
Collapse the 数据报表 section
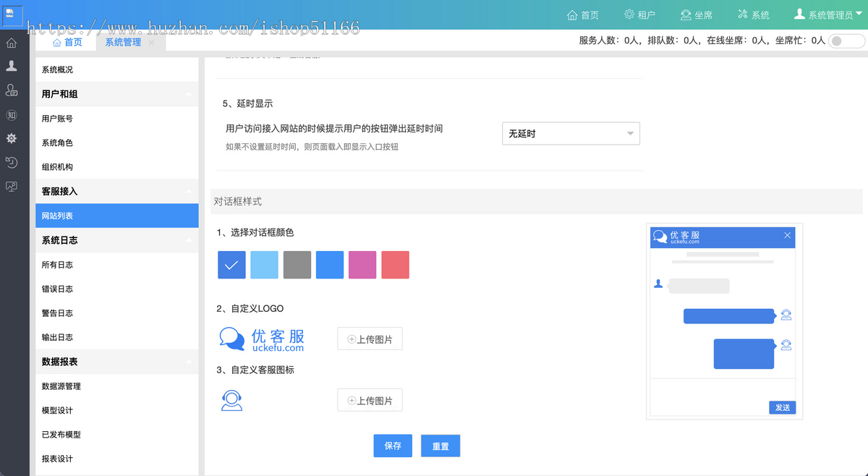[x=116, y=361]
